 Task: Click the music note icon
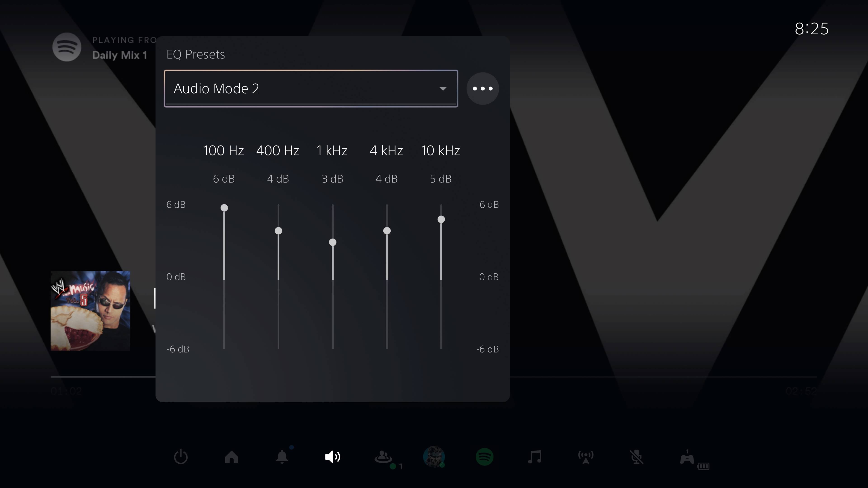click(535, 457)
